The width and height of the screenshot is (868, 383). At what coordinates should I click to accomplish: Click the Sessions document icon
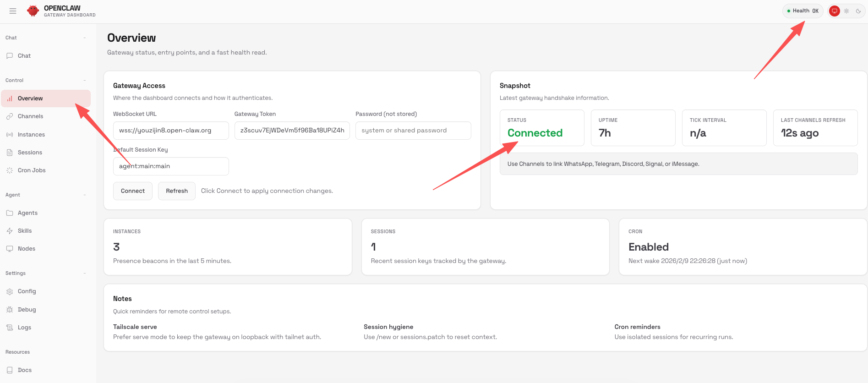[10, 153]
